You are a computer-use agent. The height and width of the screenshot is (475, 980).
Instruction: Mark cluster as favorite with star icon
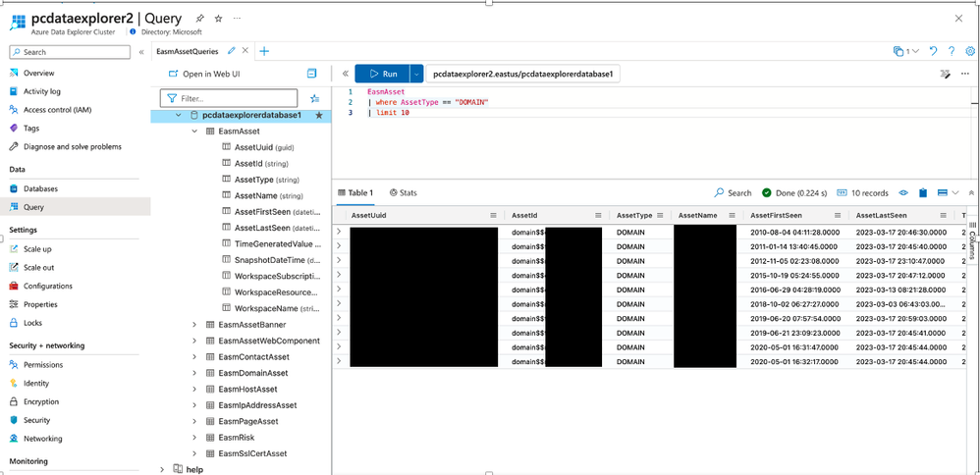pos(218,18)
